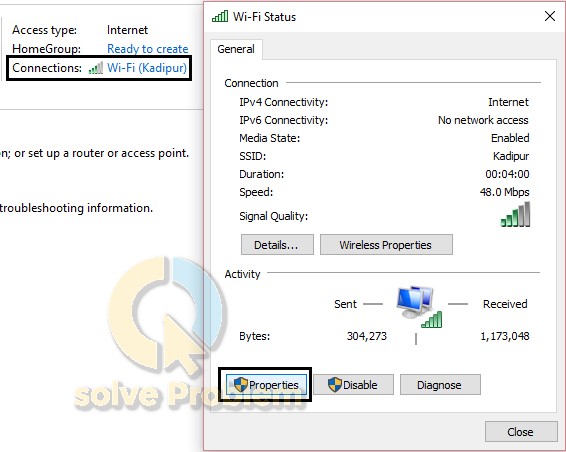Click the Wi-Fi Status title bar signal icon

(x=220, y=16)
